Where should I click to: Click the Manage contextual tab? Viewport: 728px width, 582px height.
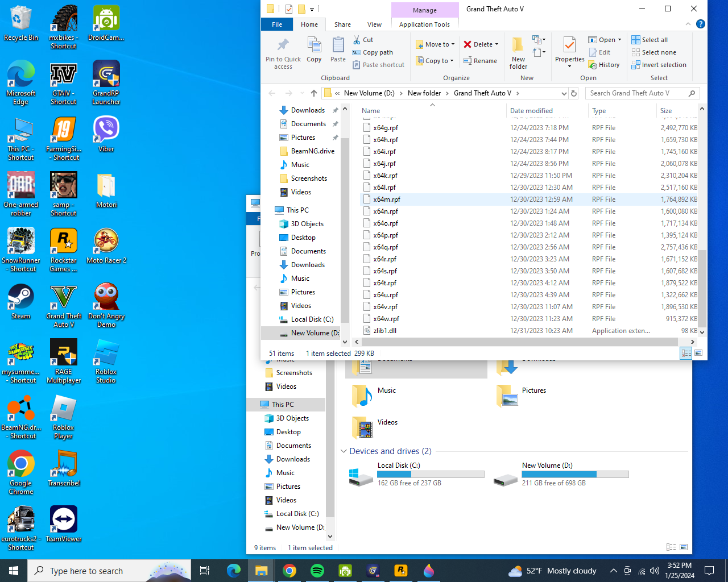coord(425,10)
